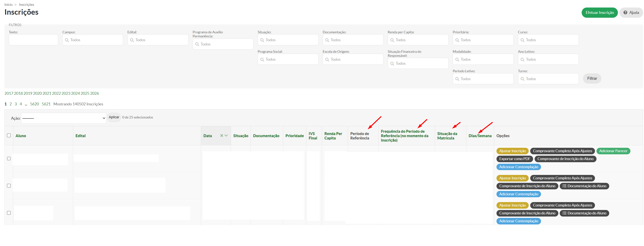Sort table by Situação column header

pos(240,136)
